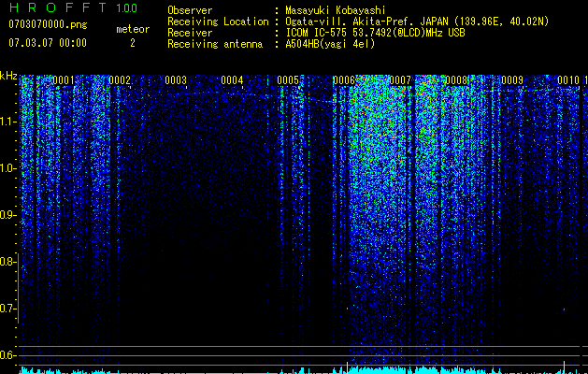This screenshot has width=588, height=374.
Task: Click the meteor count value 2
Action: click(133, 43)
